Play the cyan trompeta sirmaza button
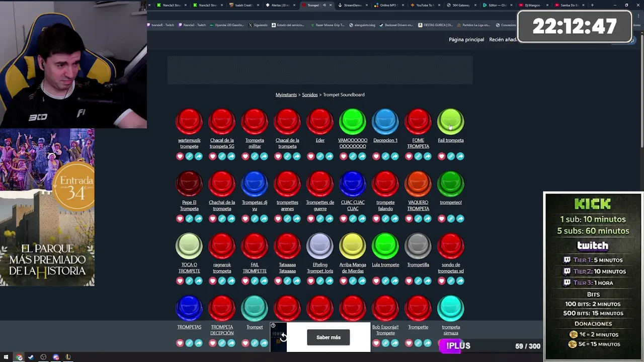The width and height of the screenshot is (644, 362). (x=451, y=308)
